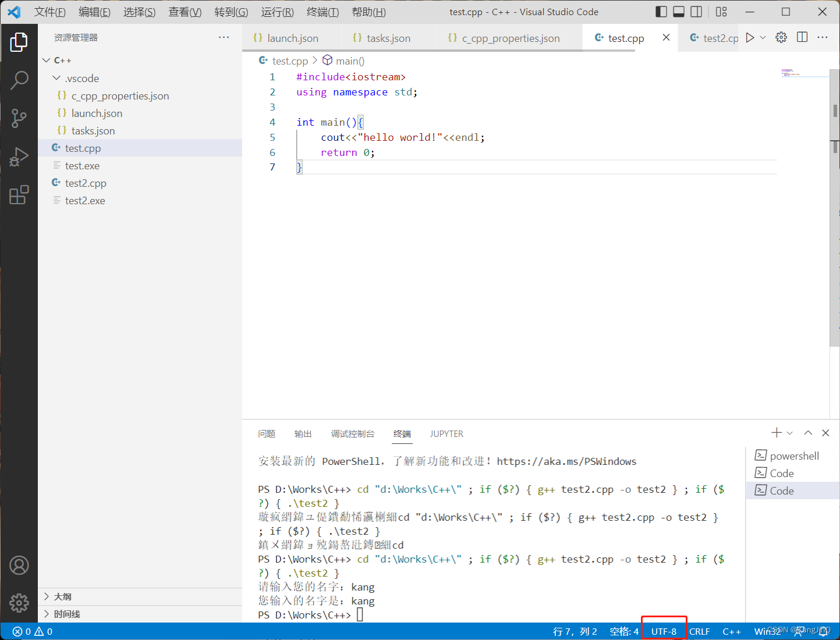Open Customize Layout icon in title bar
840x640 pixels.
[x=721, y=12]
